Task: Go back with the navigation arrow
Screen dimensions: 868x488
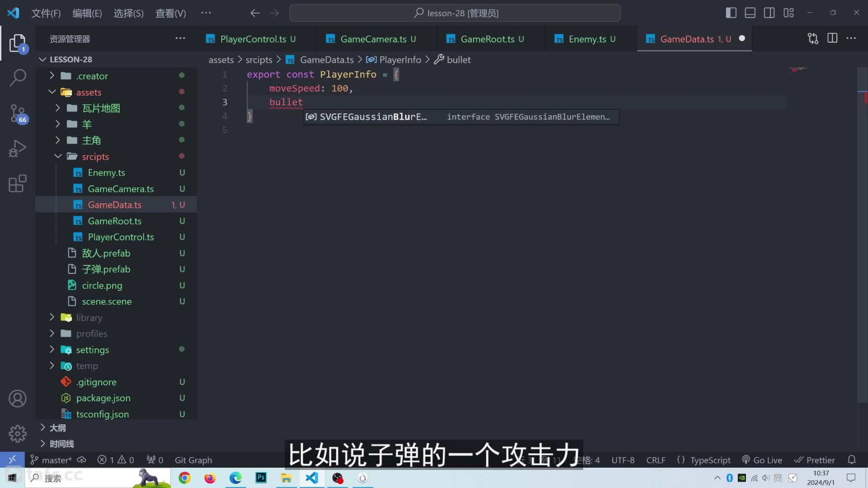Action: [x=255, y=13]
